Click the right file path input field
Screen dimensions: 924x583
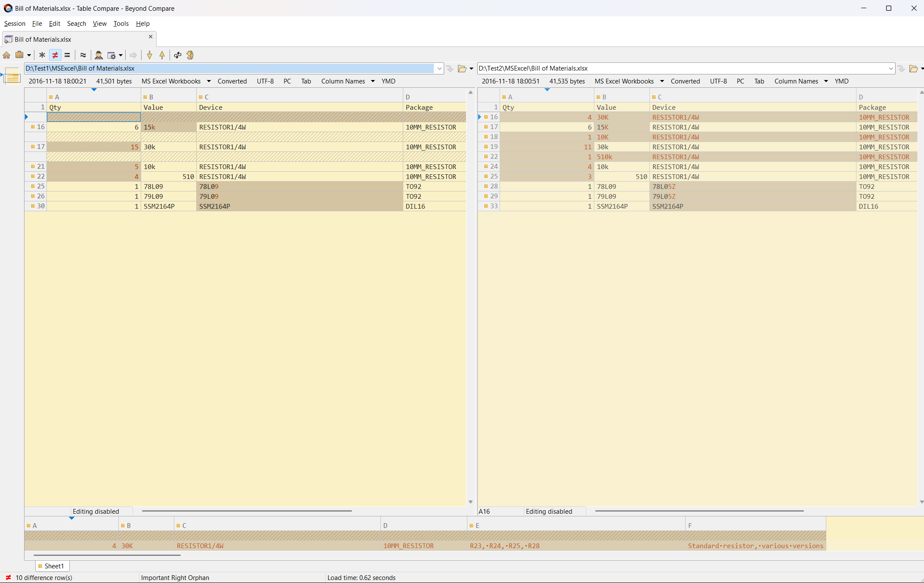[x=682, y=68]
